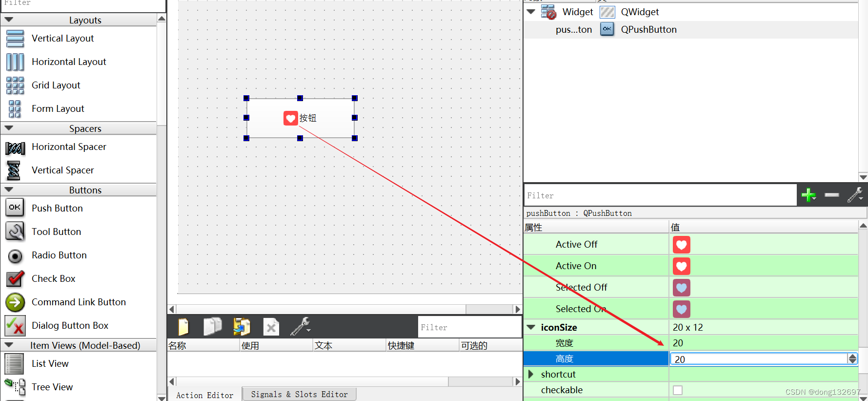Click the Selected On icon swatch
868x401 pixels.
(682, 309)
